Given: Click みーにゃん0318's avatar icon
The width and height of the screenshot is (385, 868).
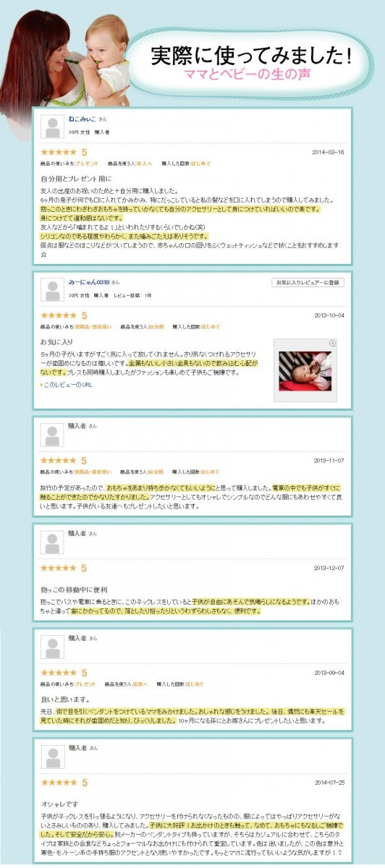Looking at the screenshot, I should (x=52, y=290).
